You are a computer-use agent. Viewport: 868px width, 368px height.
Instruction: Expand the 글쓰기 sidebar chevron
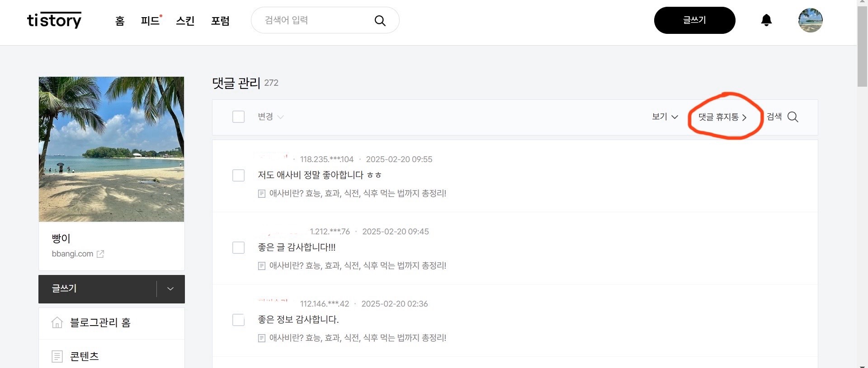pyautogui.click(x=170, y=289)
